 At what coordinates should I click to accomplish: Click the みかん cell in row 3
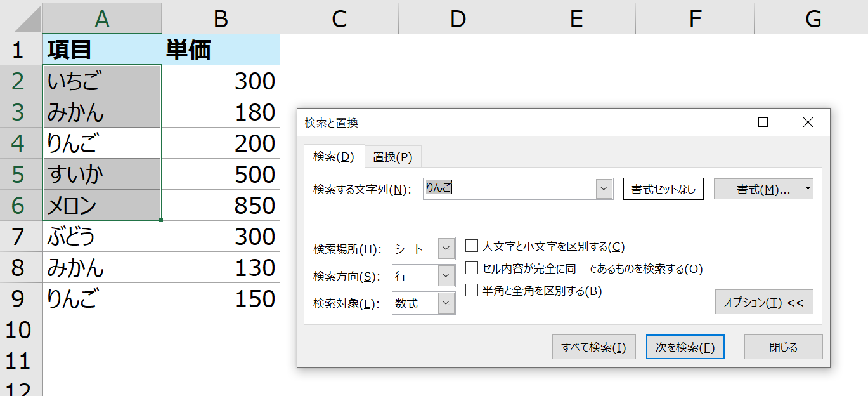(x=102, y=112)
